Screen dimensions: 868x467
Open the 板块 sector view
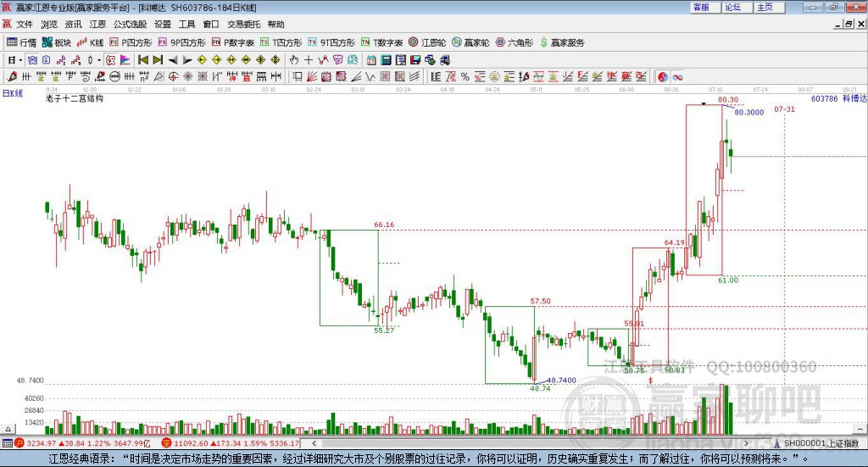click(x=57, y=42)
